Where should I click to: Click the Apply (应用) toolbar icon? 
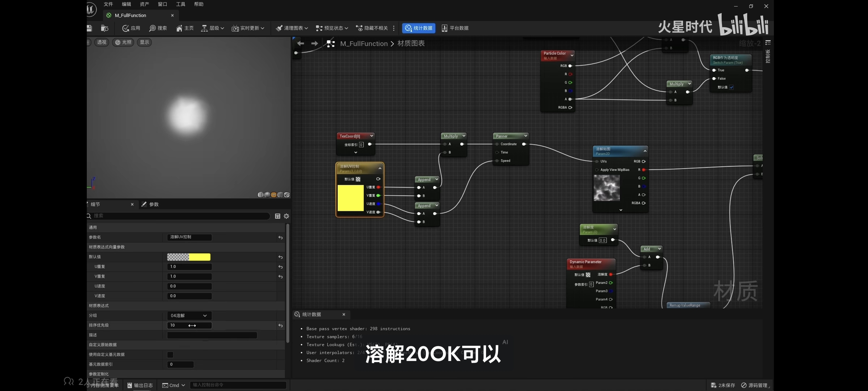(126, 28)
